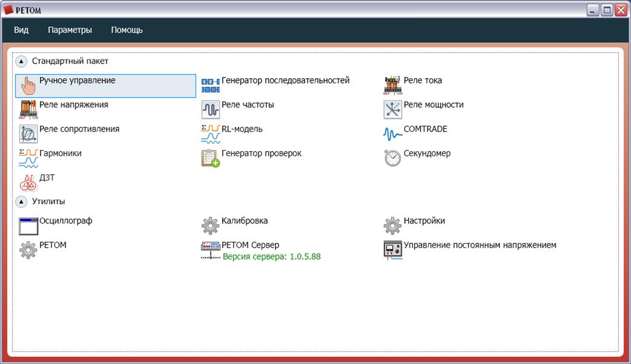Screen dimensions: 631x364
Task: Click the Осциллограф label
Action: pyautogui.click(x=65, y=220)
